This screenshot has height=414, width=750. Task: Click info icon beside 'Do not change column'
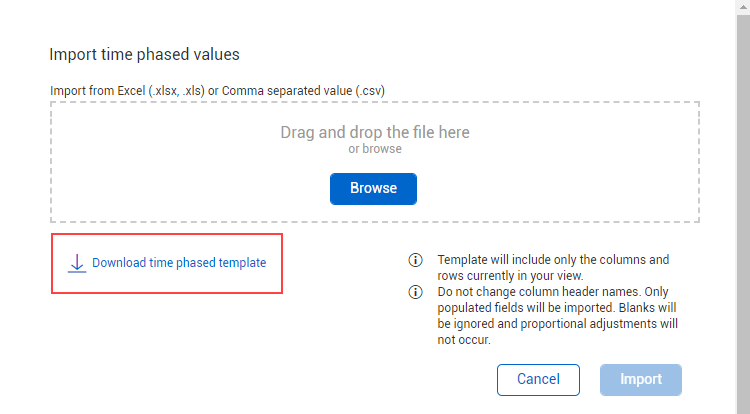click(415, 292)
